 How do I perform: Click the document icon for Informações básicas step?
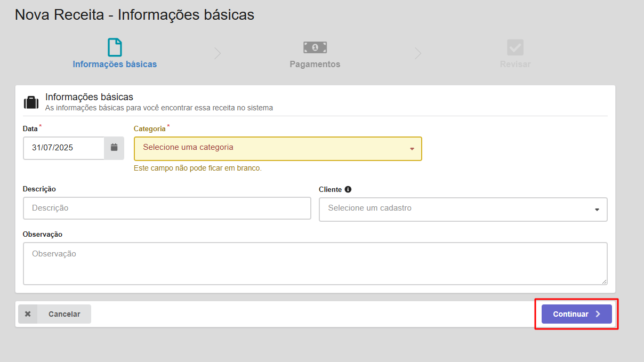pos(115,47)
